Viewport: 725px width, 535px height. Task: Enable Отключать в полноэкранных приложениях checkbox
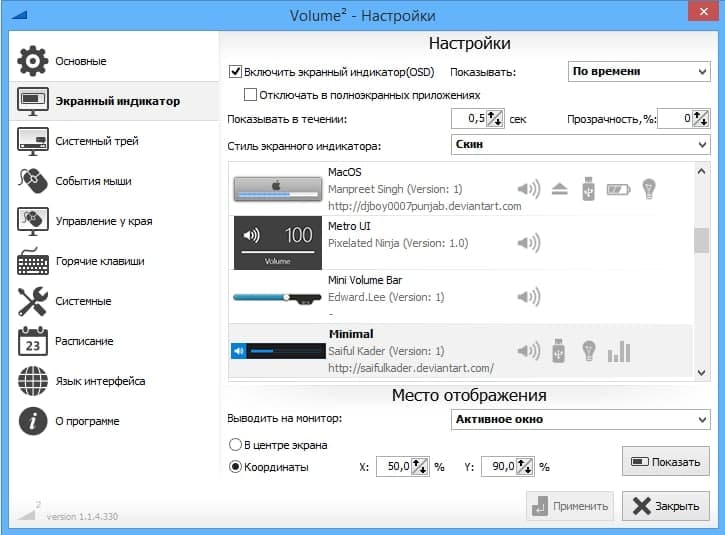pos(250,95)
